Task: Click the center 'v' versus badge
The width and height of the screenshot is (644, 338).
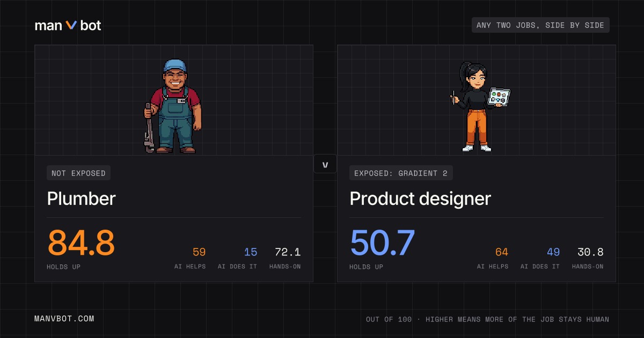Action: pyautogui.click(x=325, y=164)
